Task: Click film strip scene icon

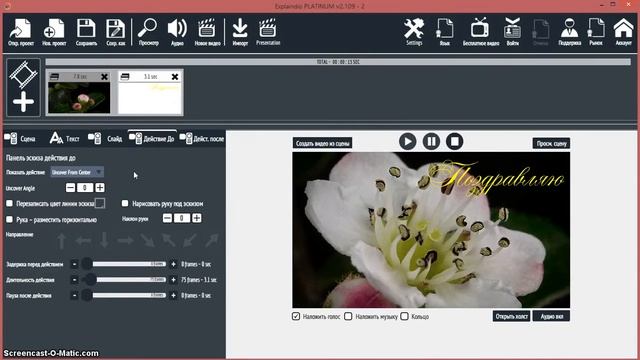Action: 23,74
